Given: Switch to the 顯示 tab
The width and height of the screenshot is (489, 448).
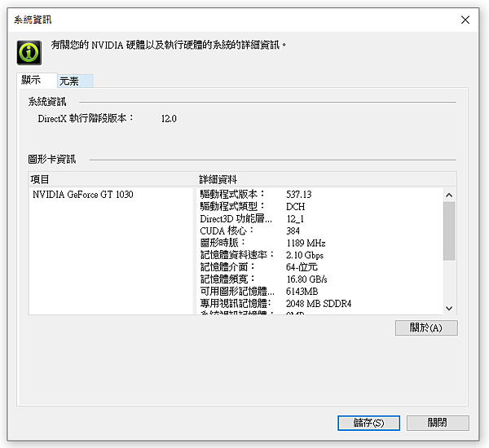Looking at the screenshot, I should 37,80.
